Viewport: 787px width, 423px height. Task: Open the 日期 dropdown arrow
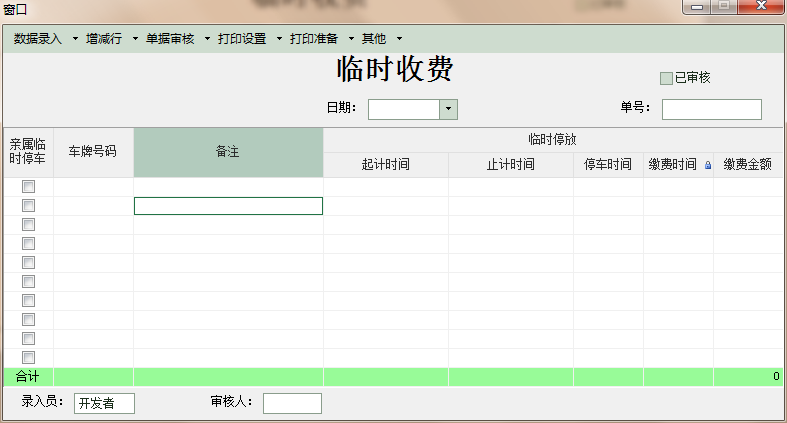pyautogui.click(x=449, y=109)
